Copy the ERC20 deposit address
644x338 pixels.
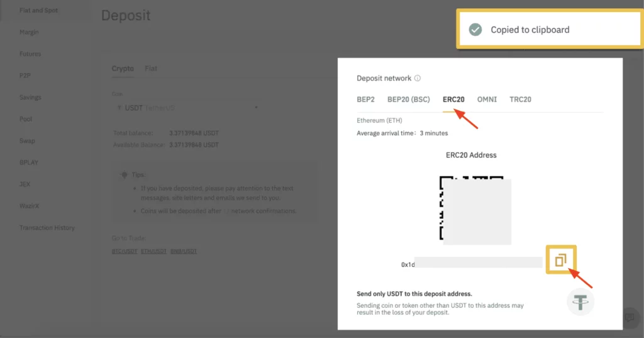click(560, 260)
